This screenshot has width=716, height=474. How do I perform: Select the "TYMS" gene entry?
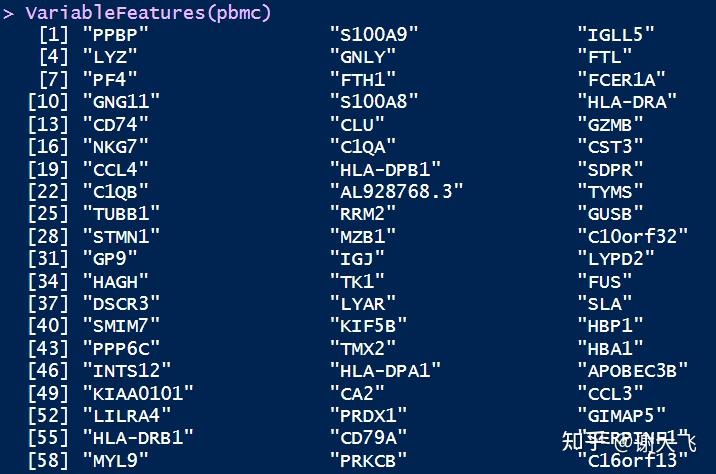(x=610, y=191)
